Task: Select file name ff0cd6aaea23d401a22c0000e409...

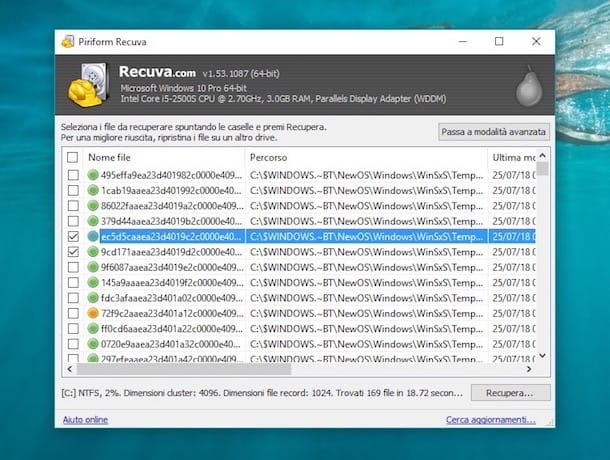Action: [x=172, y=328]
